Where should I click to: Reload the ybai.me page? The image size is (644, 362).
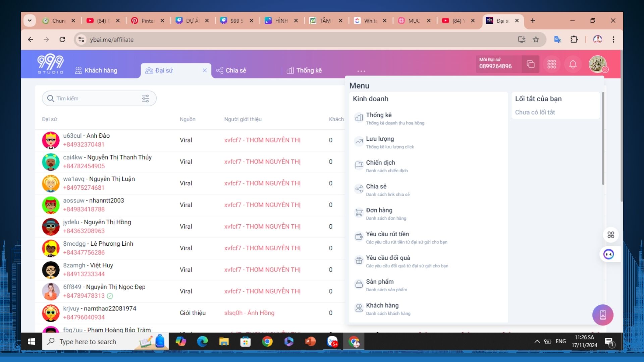pyautogui.click(x=62, y=40)
